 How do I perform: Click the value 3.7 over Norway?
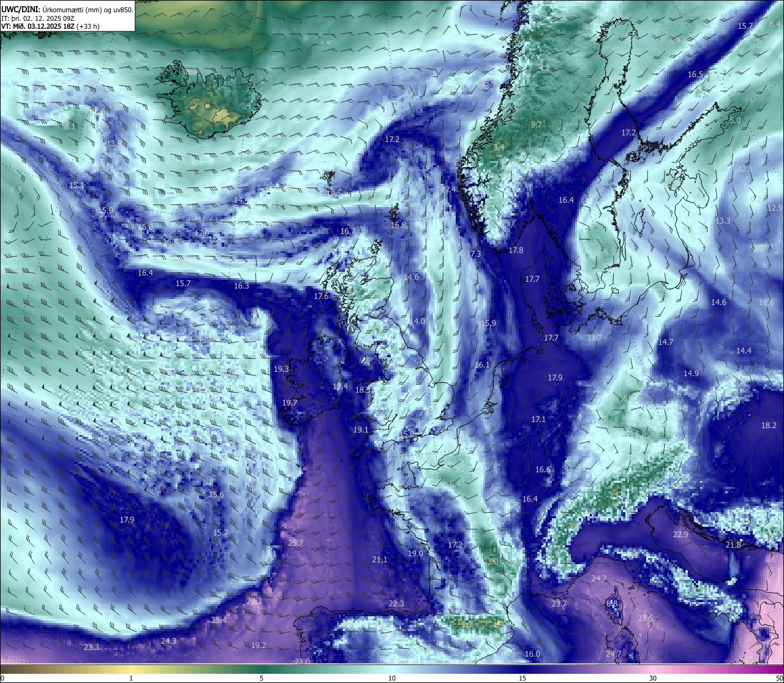click(x=536, y=124)
